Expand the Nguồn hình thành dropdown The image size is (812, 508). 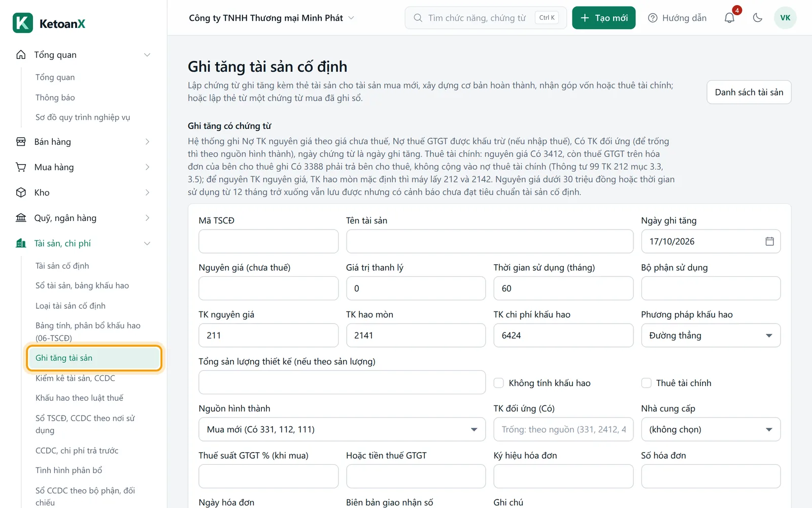342,430
